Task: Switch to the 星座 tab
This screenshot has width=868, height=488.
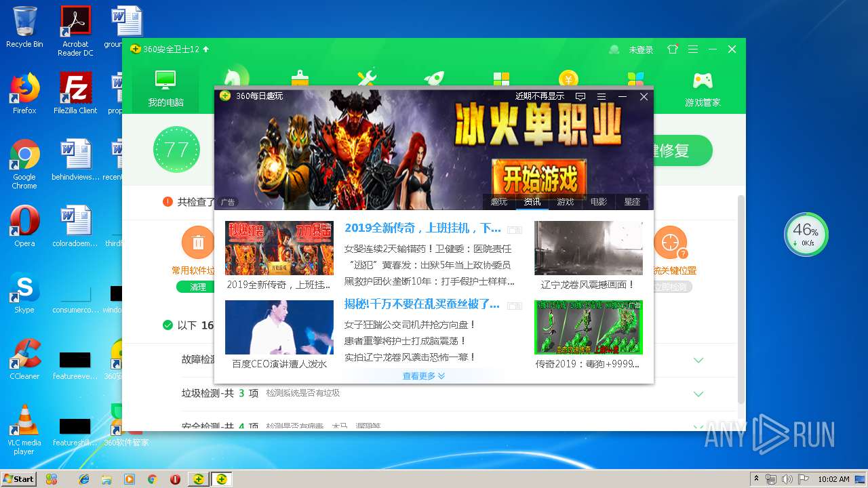Action: pos(632,202)
